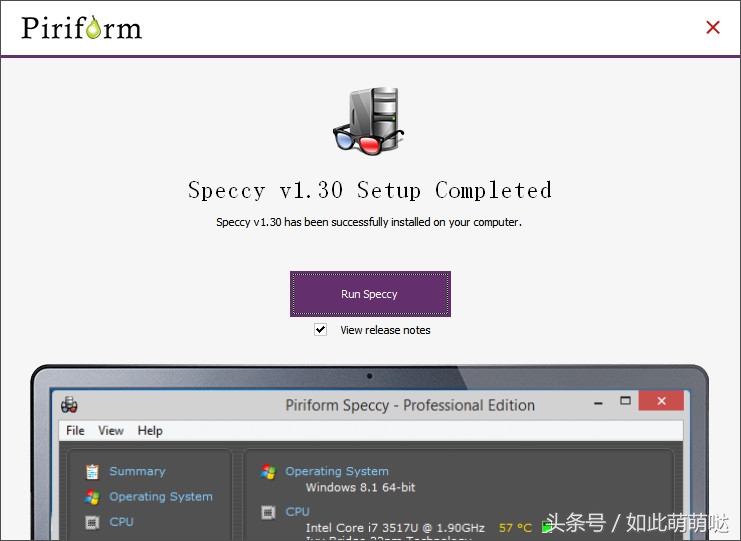Click the Run Speccy button
This screenshot has width=741, height=541.
click(x=370, y=294)
